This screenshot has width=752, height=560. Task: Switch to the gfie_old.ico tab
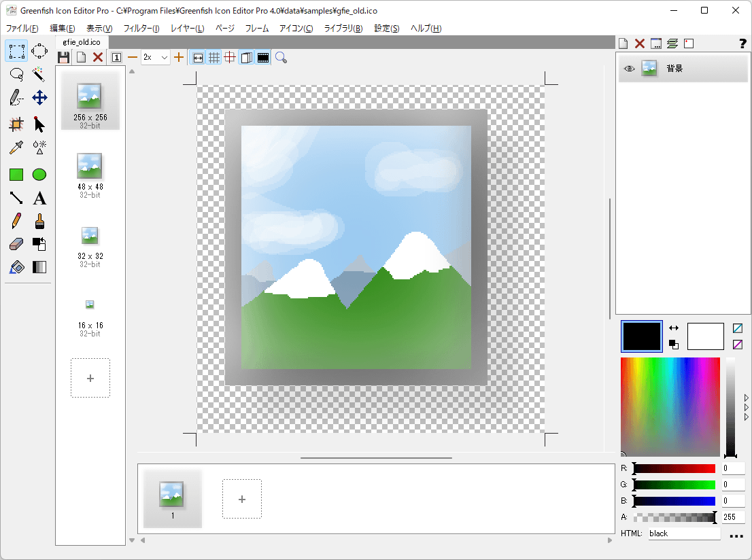[x=82, y=42]
